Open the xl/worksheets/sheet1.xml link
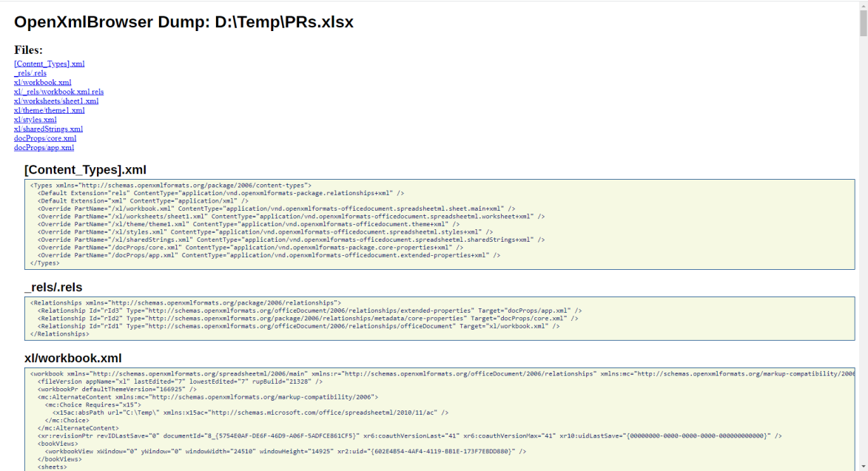Image resolution: width=868 pixels, height=471 pixels. coord(55,101)
